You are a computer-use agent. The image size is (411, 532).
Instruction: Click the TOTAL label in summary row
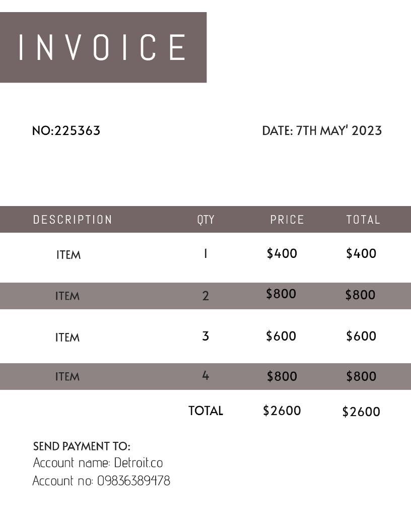point(205,411)
